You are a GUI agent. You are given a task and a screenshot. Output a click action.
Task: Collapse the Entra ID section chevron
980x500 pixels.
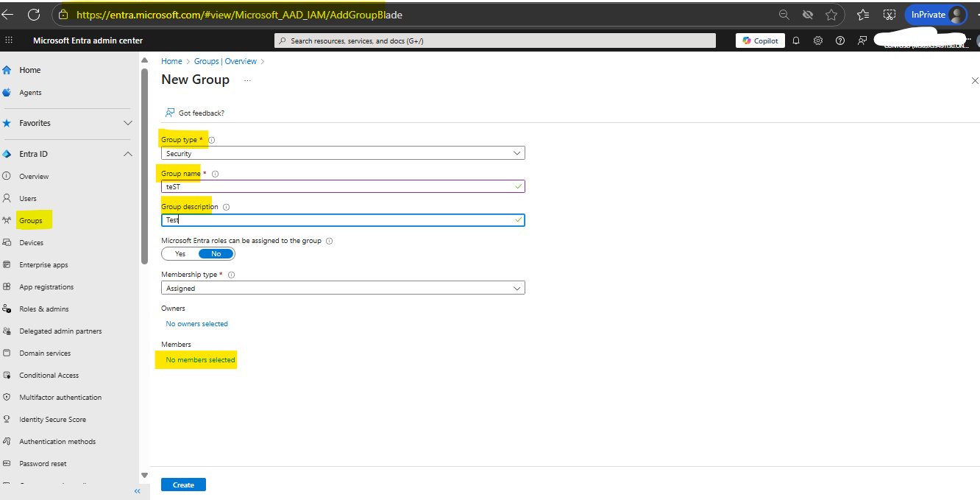coord(128,154)
